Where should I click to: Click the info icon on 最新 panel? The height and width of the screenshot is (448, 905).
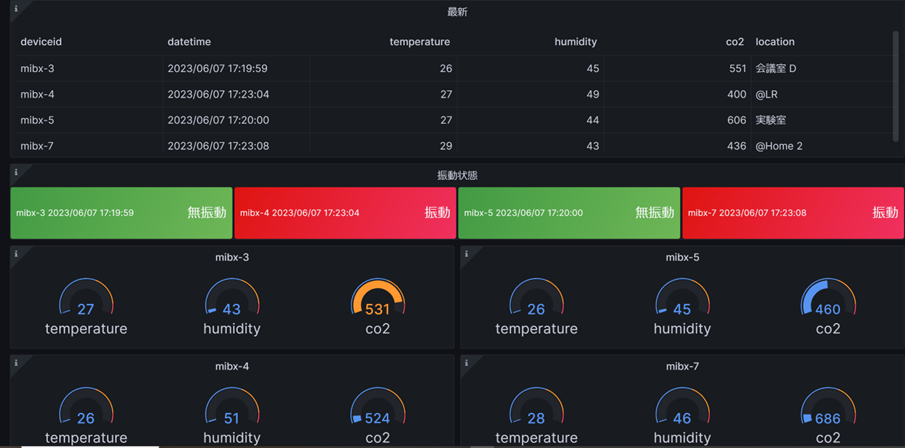(16, 9)
